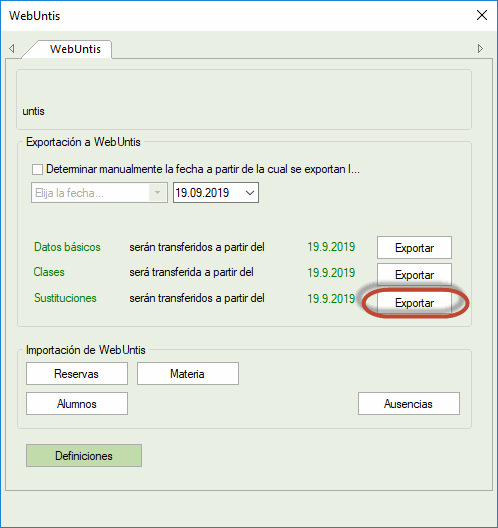Enable manual export date checkbox

click(37, 169)
